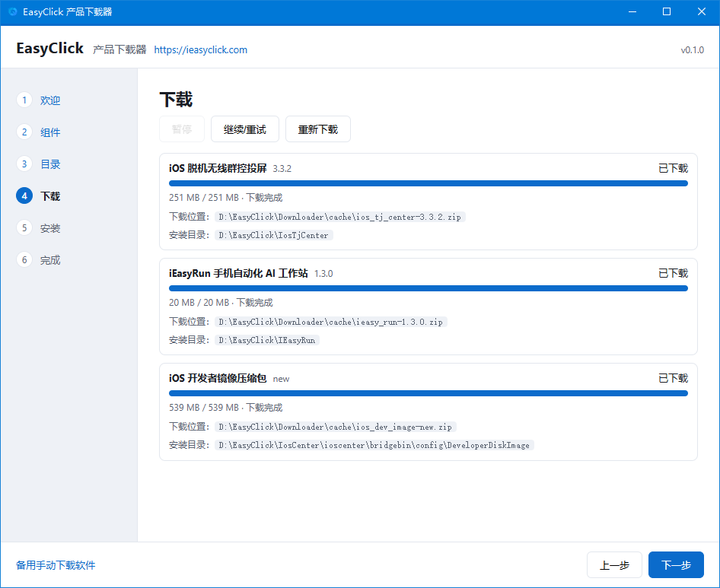Click the 重新下载 button
The height and width of the screenshot is (588, 720).
tap(317, 129)
